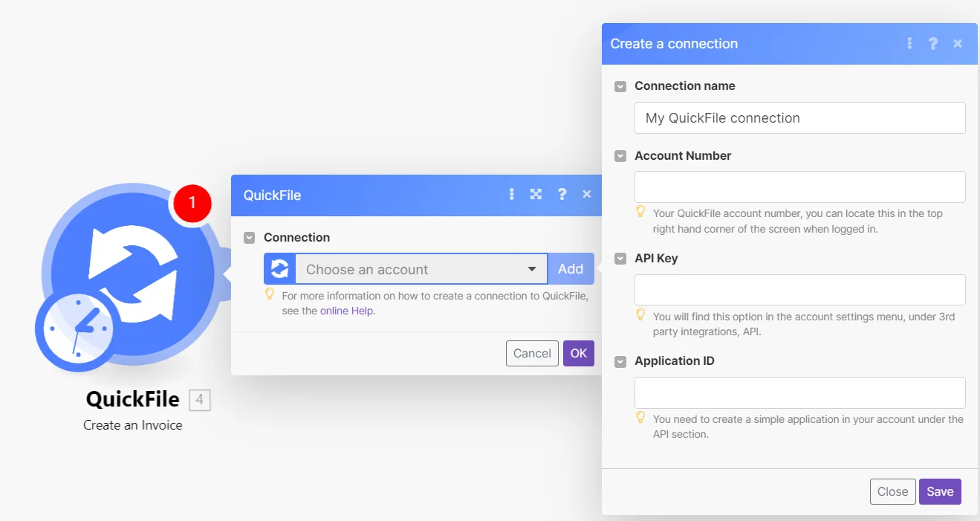
Task: Click the QuickFile module name text
Action: [133, 399]
